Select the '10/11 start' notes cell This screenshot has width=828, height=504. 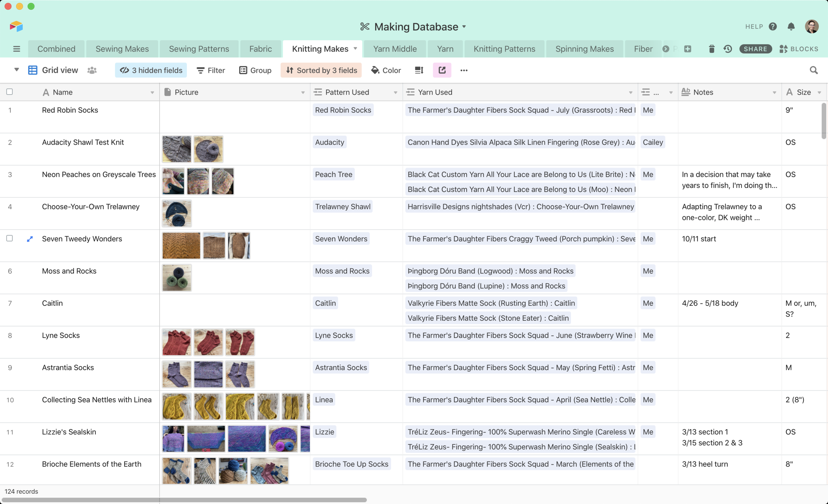pos(730,246)
